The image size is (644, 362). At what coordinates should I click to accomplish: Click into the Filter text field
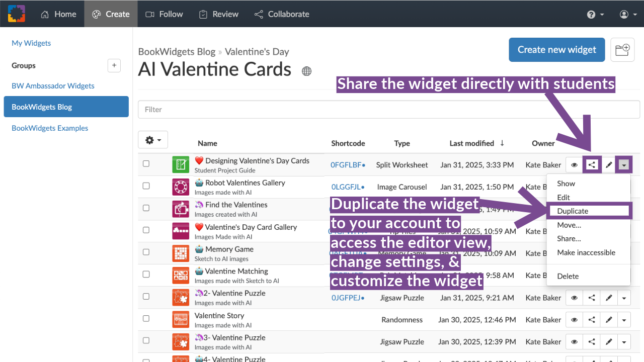(388, 109)
